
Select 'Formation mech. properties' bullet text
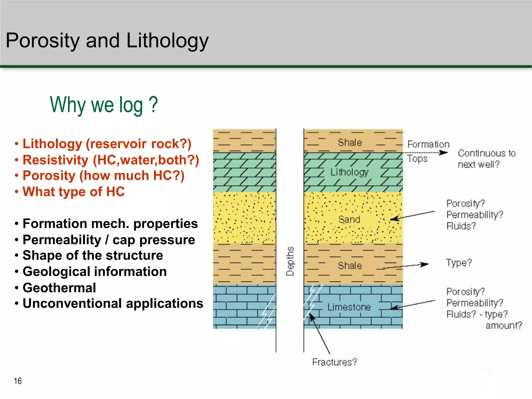click(110, 224)
